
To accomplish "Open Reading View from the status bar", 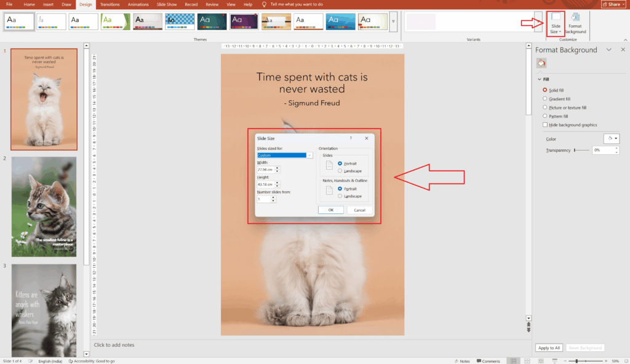I will click(541, 361).
